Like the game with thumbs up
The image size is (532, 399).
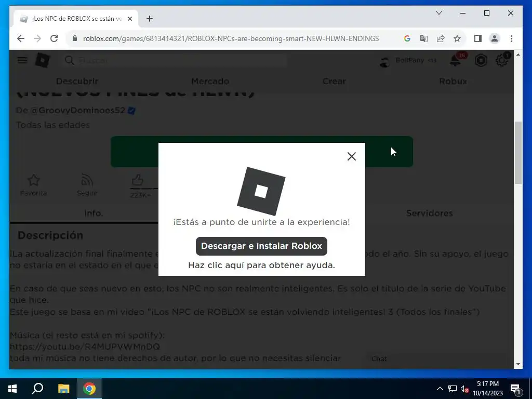coord(137,180)
